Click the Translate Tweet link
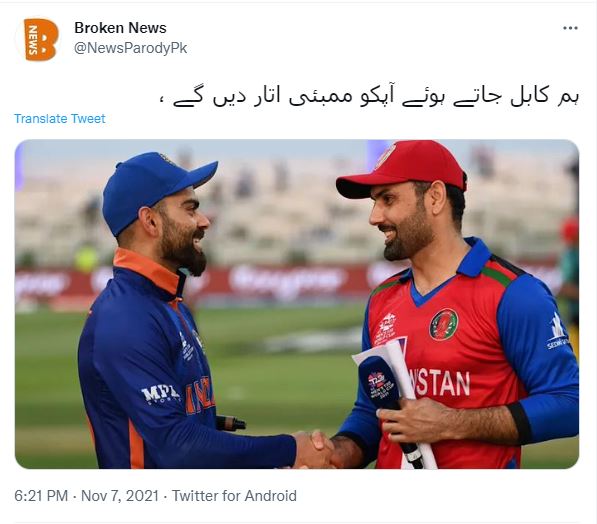The image size is (597, 524). (60, 118)
